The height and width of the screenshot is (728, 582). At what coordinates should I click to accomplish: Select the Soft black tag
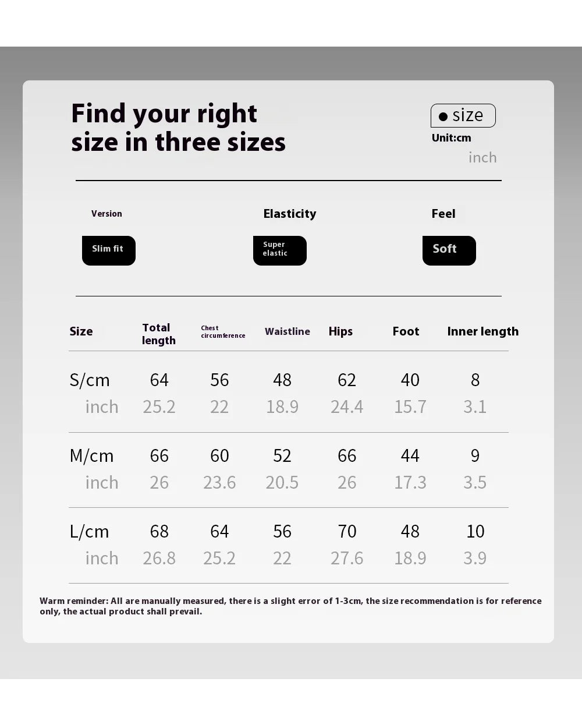[x=449, y=250]
